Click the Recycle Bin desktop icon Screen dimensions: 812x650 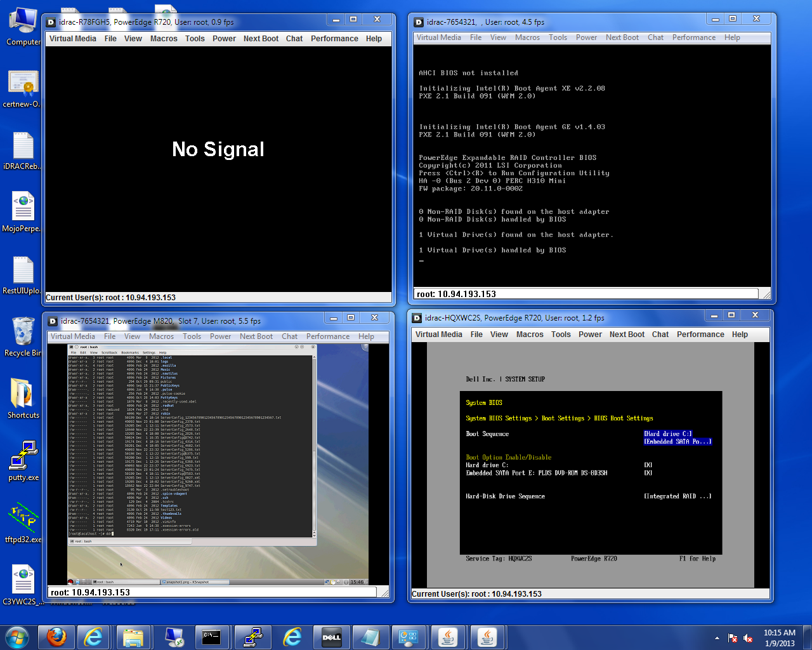point(23,336)
